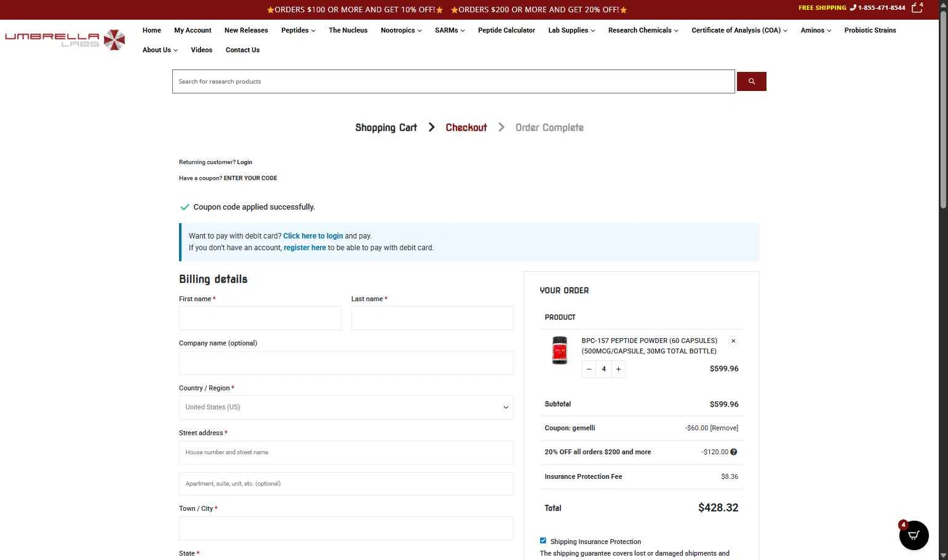Click the Apartment, suite, unit field
Image resolution: width=948 pixels, height=560 pixels.
346,484
